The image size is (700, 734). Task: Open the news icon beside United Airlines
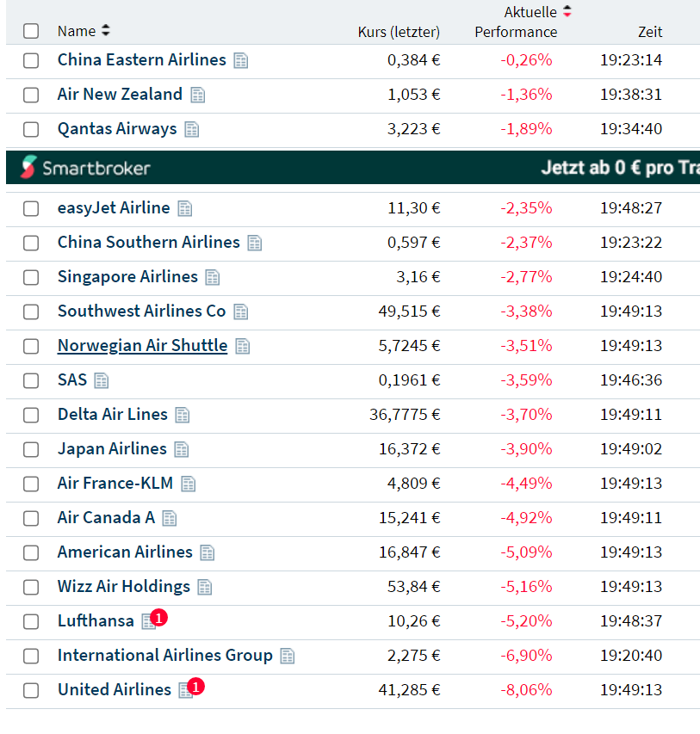[185, 690]
